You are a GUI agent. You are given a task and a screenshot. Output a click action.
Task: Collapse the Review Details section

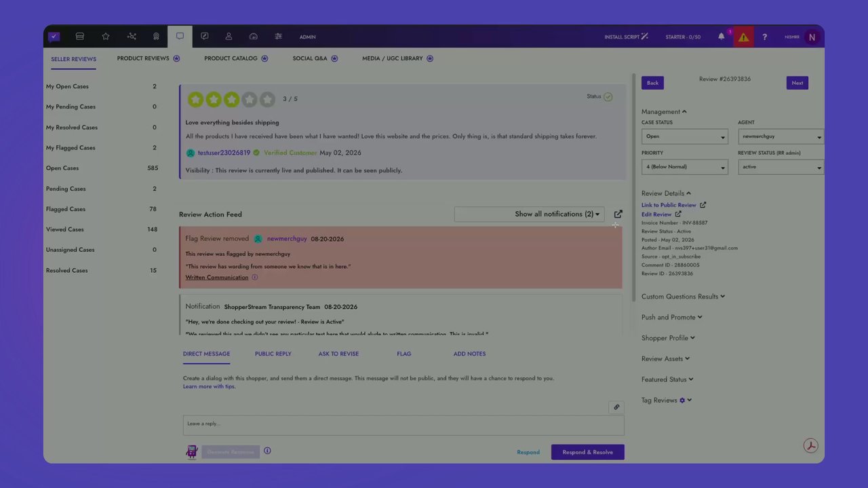click(x=666, y=193)
